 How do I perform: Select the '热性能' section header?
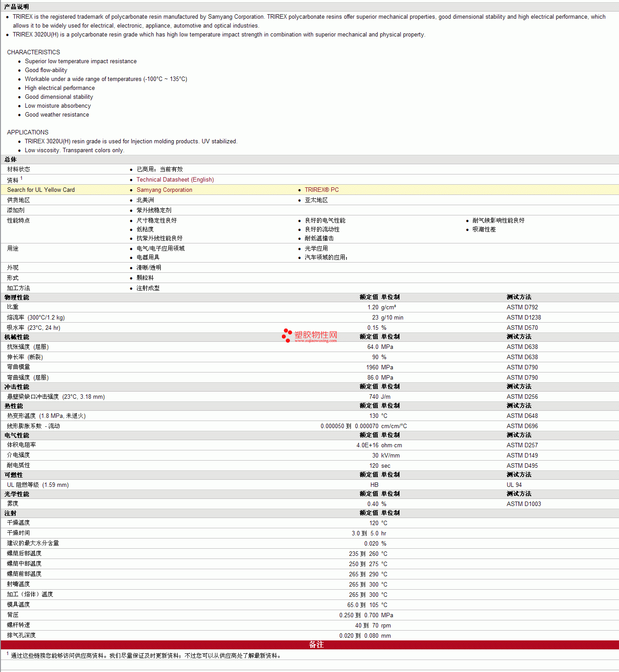click(x=13, y=406)
